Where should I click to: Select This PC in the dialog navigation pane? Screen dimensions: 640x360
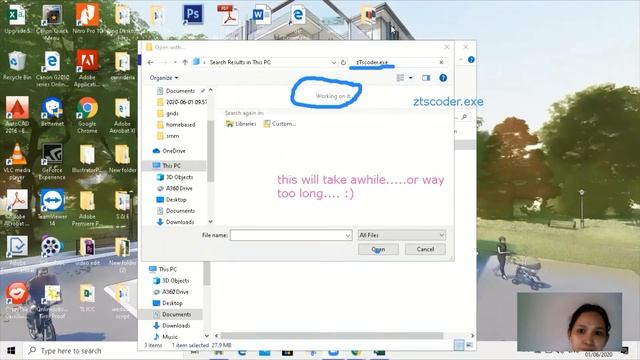(x=173, y=165)
